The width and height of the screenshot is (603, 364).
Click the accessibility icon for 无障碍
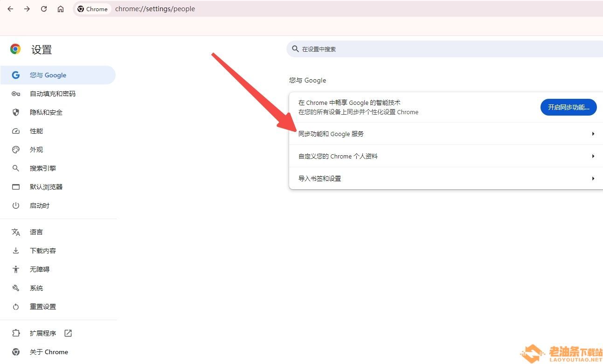pyautogui.click(x=16, y=269)
